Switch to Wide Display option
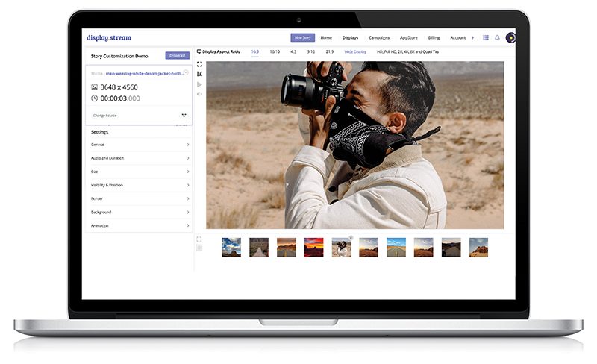Screen dimensions: 597x364 coord(355,51)
